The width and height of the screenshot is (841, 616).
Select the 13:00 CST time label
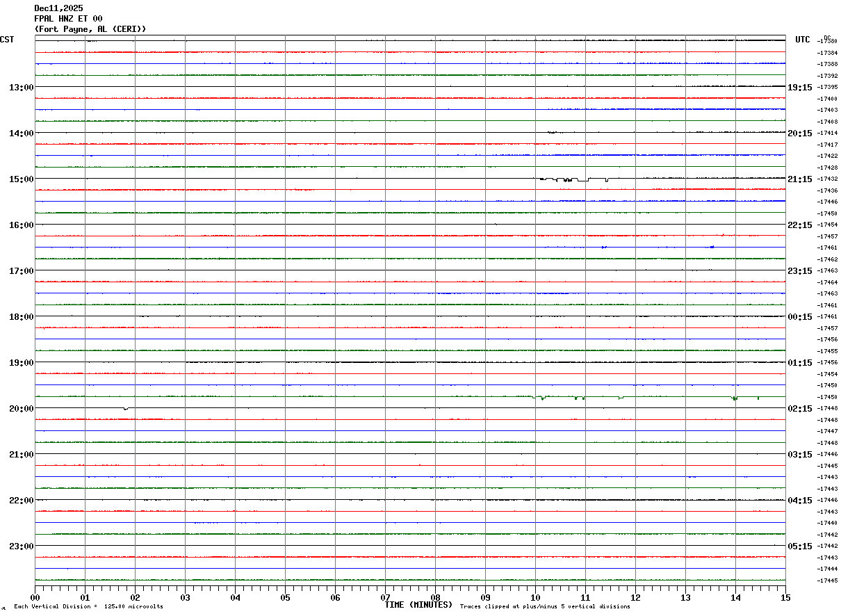22,87
